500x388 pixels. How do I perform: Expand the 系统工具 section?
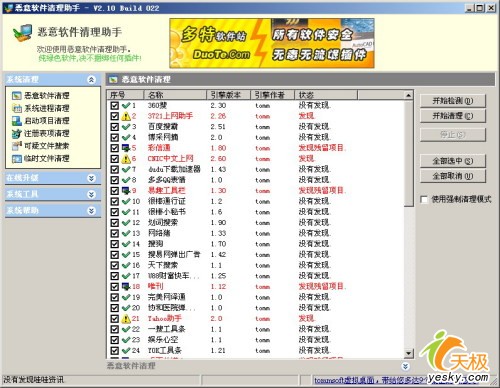tap(91, 194)
